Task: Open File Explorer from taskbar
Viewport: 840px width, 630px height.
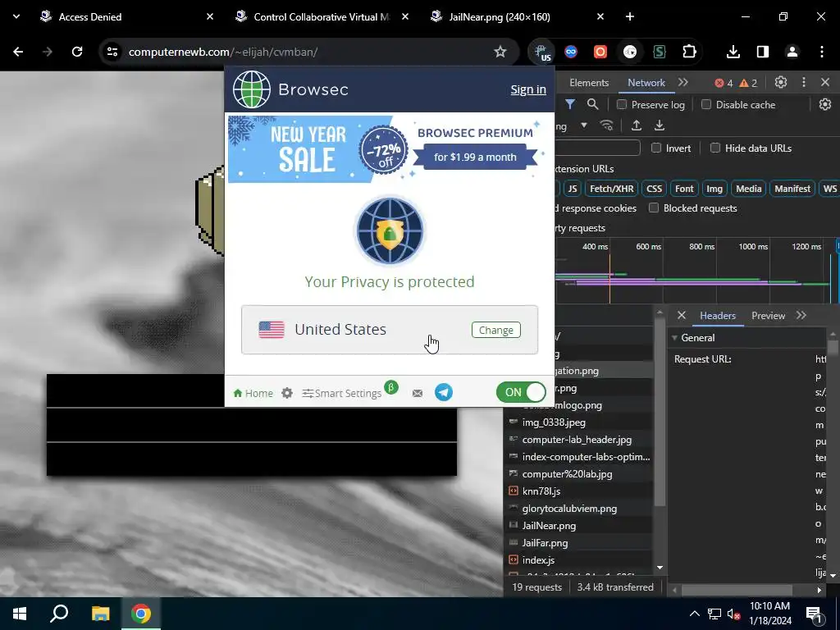Action: pos(100,614)
